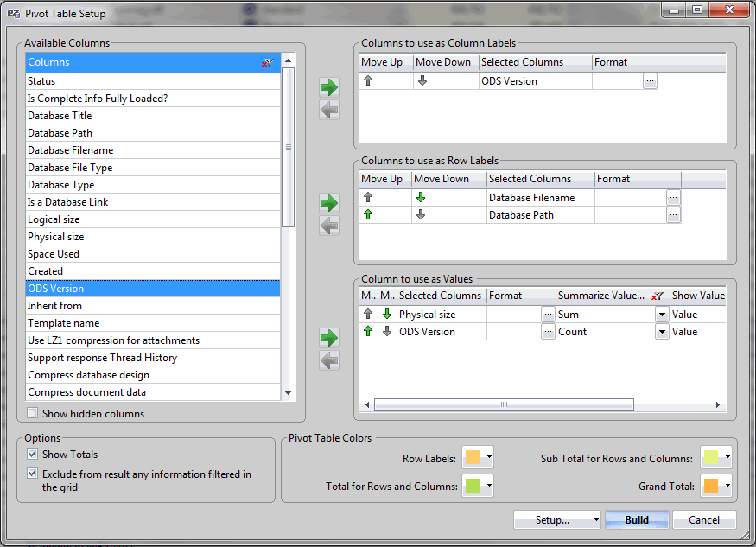Open the Grand Total color picker
756x547 pixels.
[716, 486]
